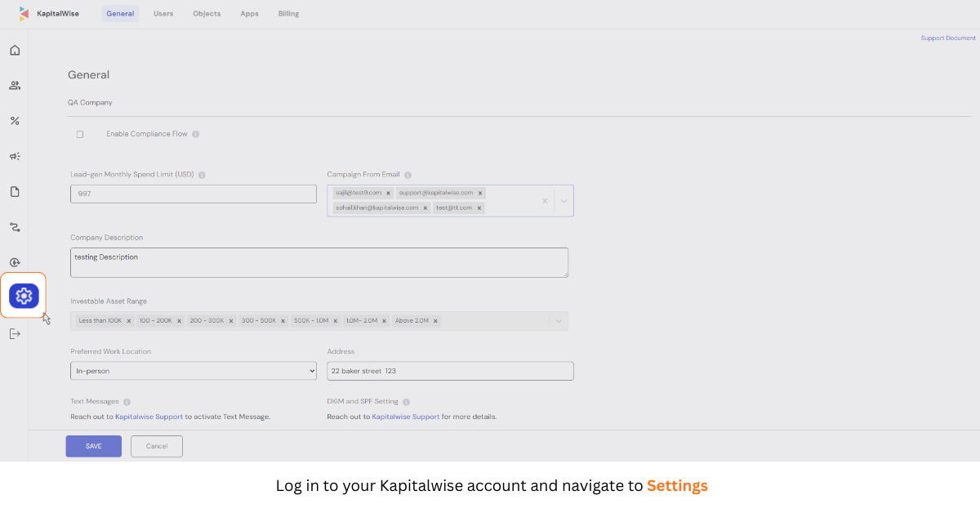The width and height of the screenshot is (980, 513).
Task: Click the document icon in sidebar
Action: (x=15, y=192)
